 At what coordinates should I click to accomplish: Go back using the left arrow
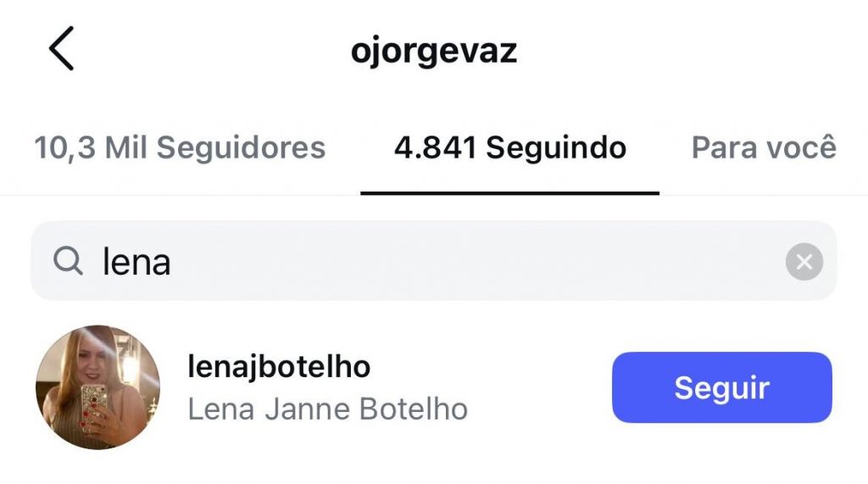coord(61,48)
